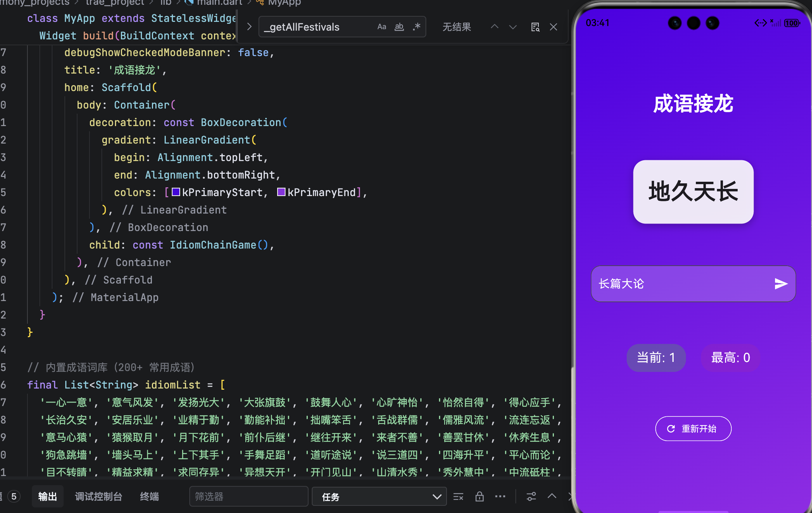Open the panel more actions ellipsis
Viewport: 812px width, 513px height.
click(500, 497)
